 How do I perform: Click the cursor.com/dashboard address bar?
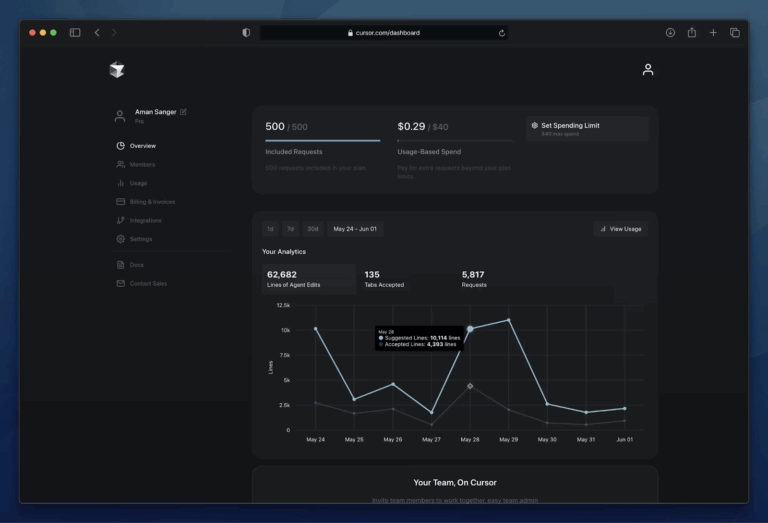pos(384,33)
